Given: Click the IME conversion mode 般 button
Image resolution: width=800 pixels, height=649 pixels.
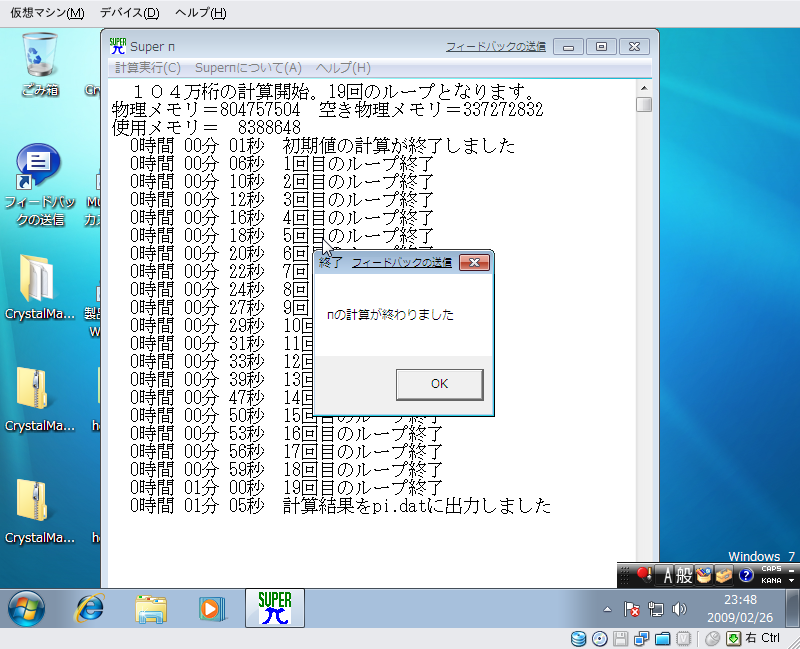Looking at the screenshot, I should (x=684, y=576).
